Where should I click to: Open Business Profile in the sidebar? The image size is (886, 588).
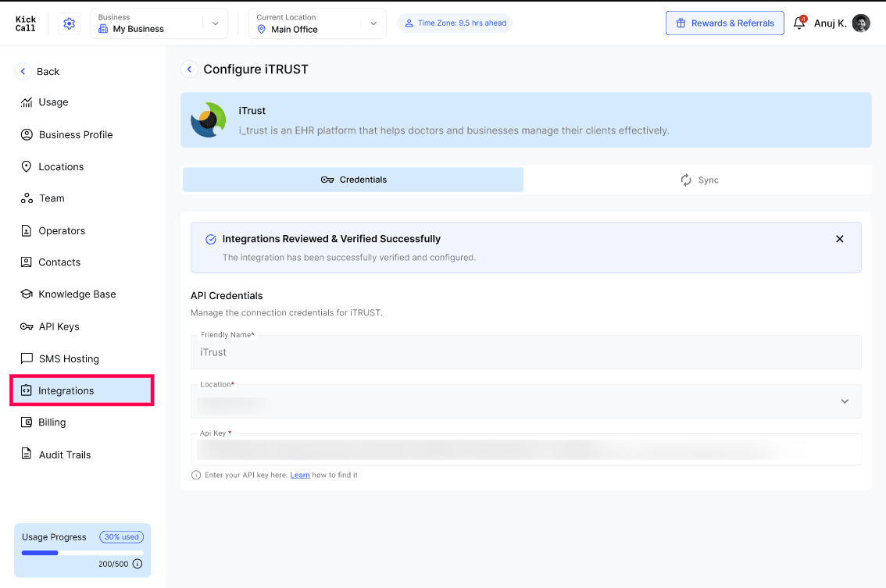click(82, 134)
